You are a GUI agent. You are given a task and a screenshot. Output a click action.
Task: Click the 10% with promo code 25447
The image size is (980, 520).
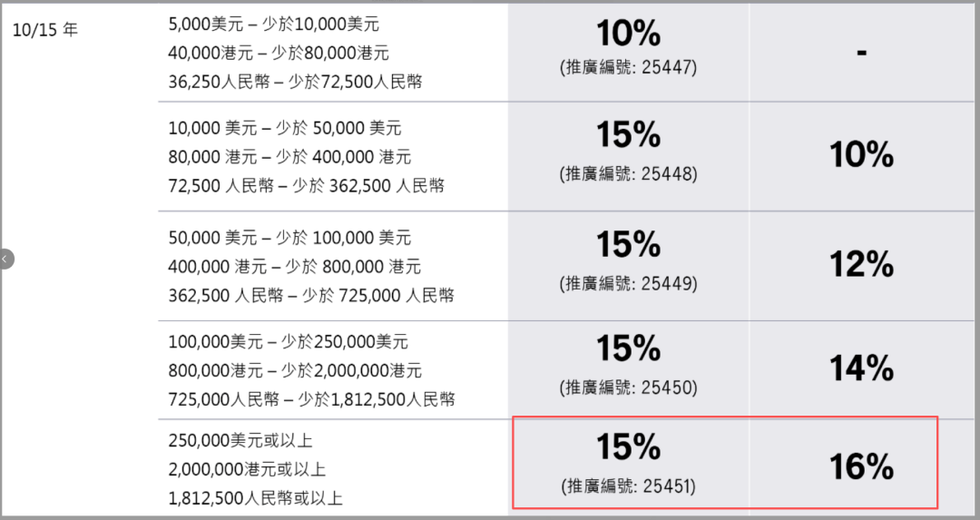click(x=628, y=34)
